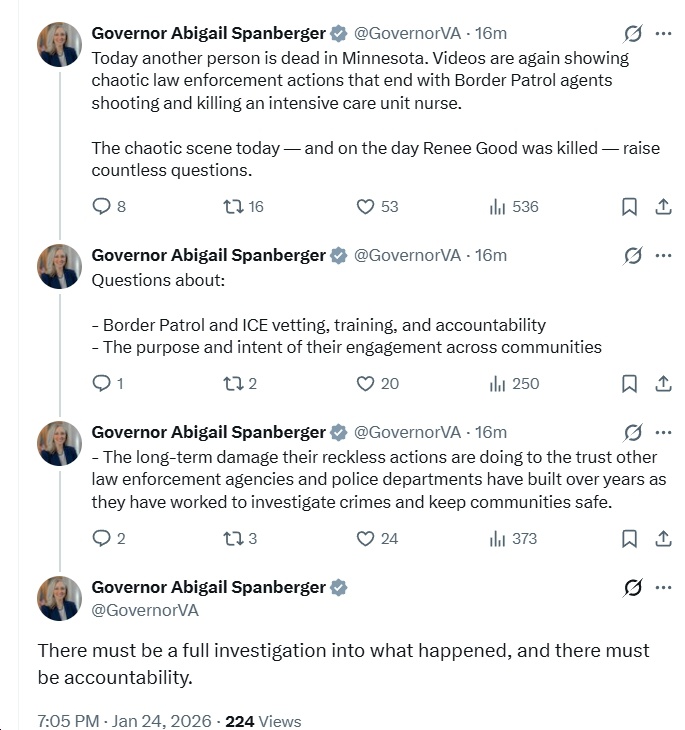Reply to the 'Questions about' tweet
Image resolution: width=685 pixels, height=730 pixels.
point(101,384)
